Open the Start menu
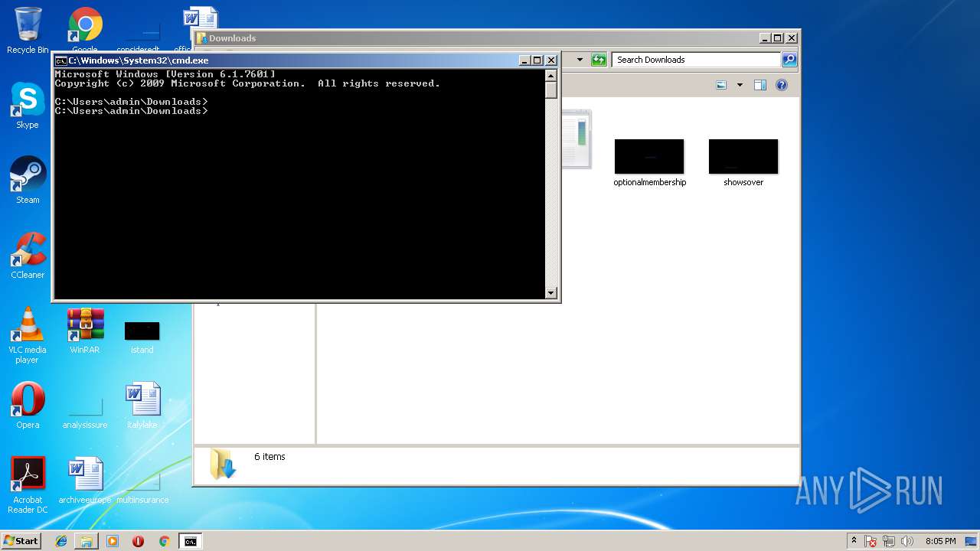The image size is (980, 551). (21, 541)
